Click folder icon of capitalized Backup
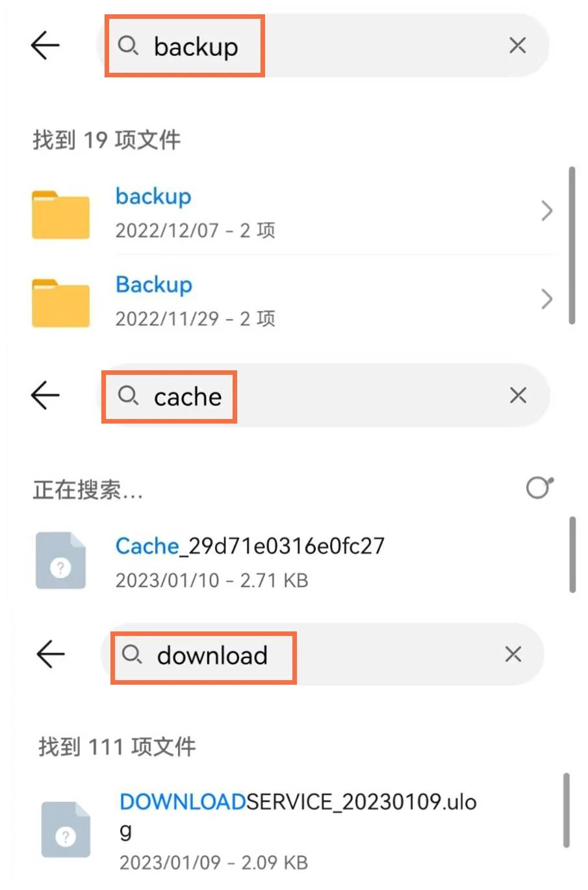 tap(60, 303)
